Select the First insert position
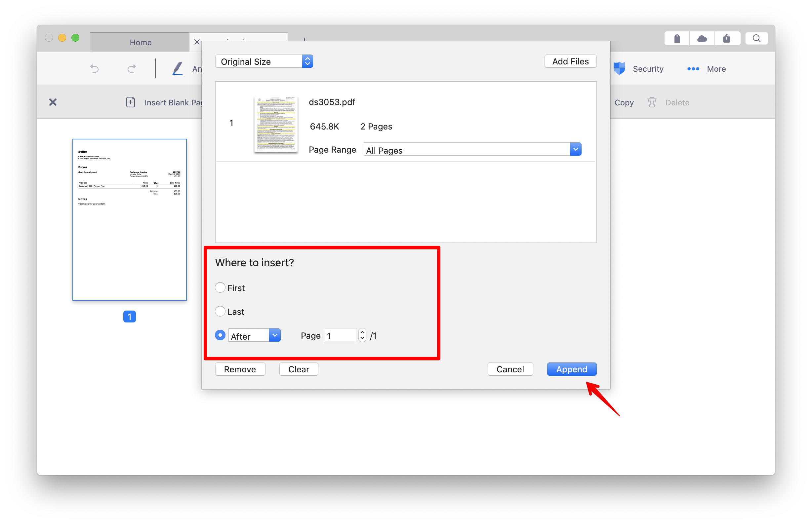Screen dimensions: 812x524 click(220, 288)
